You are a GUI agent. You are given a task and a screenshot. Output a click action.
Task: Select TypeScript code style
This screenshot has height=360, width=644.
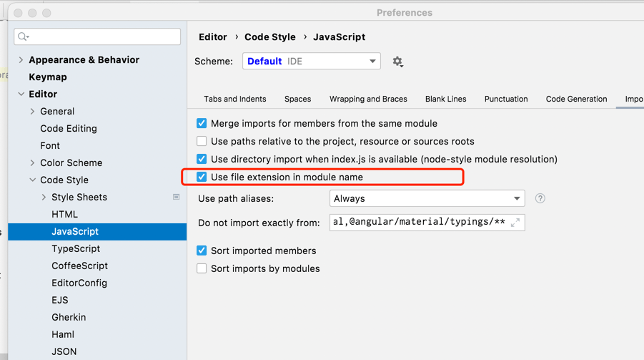[x=76, y=248]
